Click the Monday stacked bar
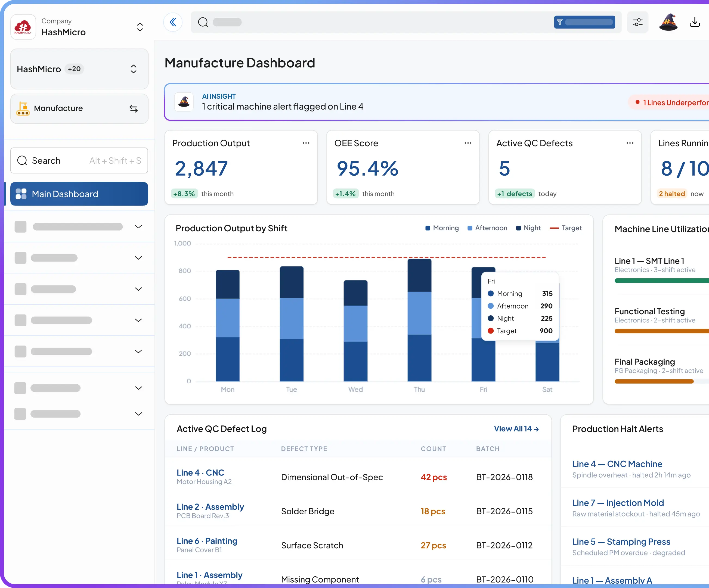Screen dimensions: 709x588 (228, 326)
